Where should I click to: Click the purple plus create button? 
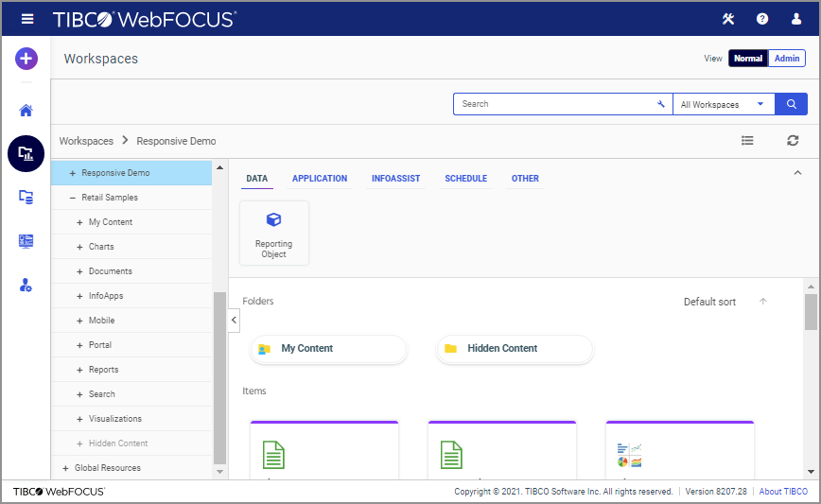point(26,58)
